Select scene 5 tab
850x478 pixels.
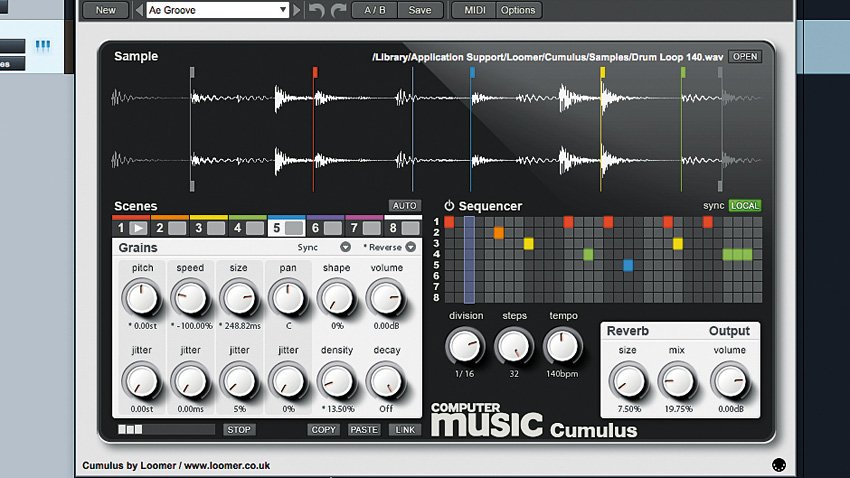(286, 228)
